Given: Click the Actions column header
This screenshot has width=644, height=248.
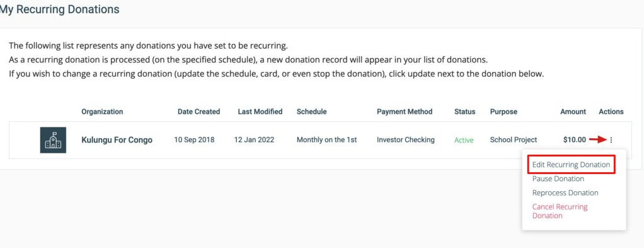Looking at the screenshot, I should point(611,112).
